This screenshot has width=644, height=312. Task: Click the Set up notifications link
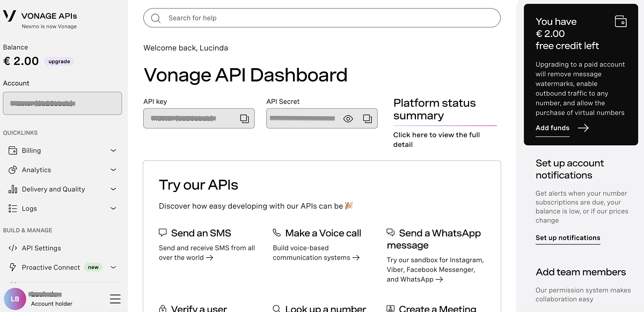click(x=568, y=238)
